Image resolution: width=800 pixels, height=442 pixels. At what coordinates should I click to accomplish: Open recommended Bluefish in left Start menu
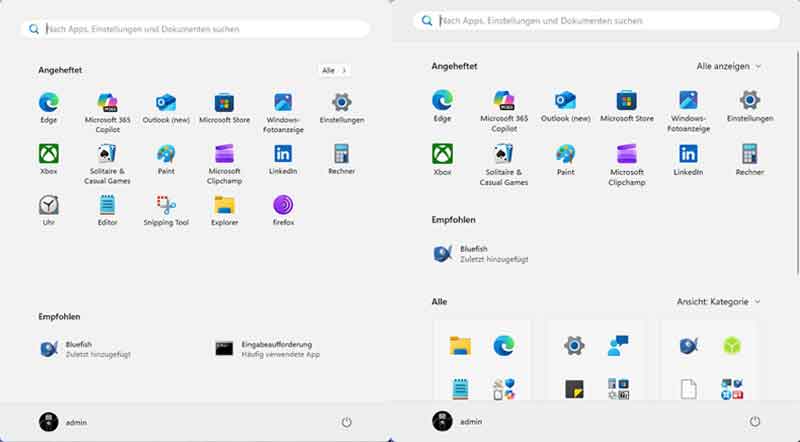coord(85,349)
